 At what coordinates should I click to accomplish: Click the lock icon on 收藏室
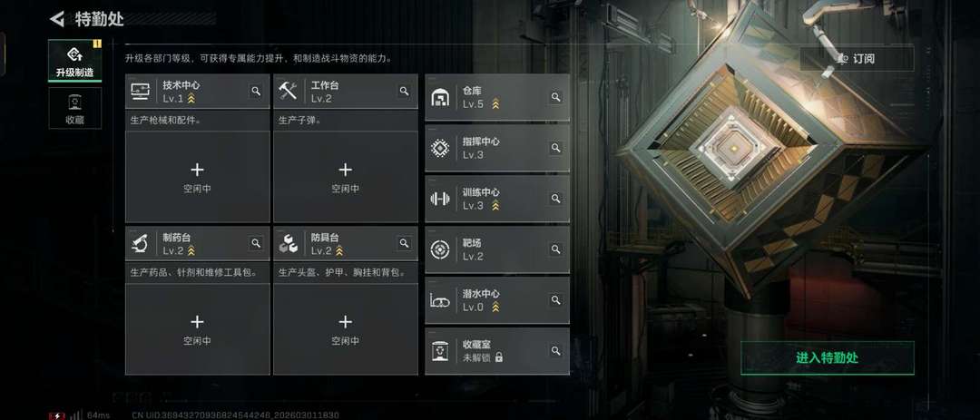(x=499, y=357)
